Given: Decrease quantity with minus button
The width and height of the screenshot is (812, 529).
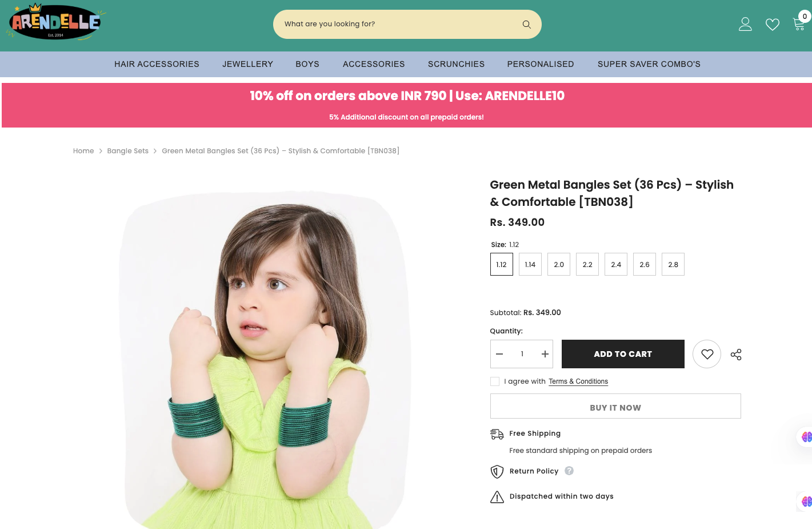Looking at the screenshot, I should (x=499, y=354).
